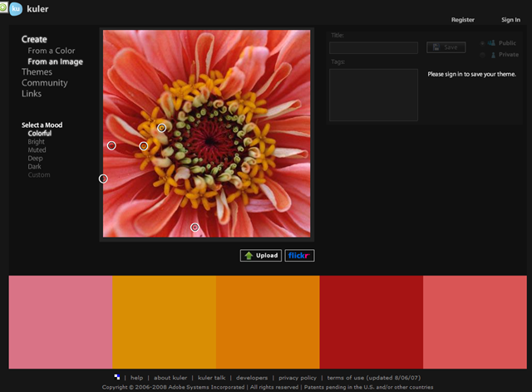Click the coral red color swatch
This screenshot has width=532, height=392.
click(475, 322)
